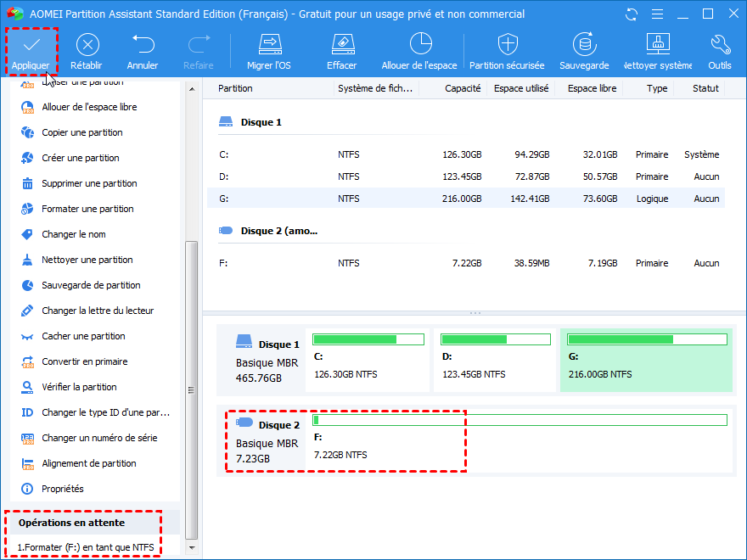Launch the Partition sécurisée tool
This screenshot has height=560, width=747.
(507, 50)
